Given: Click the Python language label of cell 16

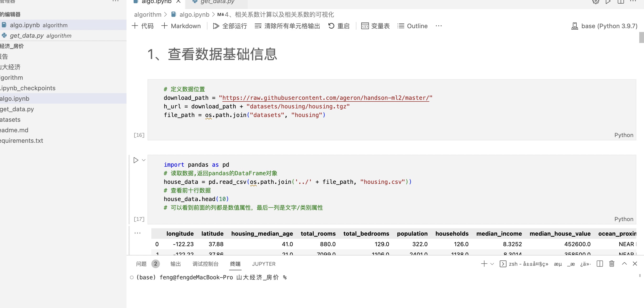Looking at the screenshot, I should [x=624, y=135].
